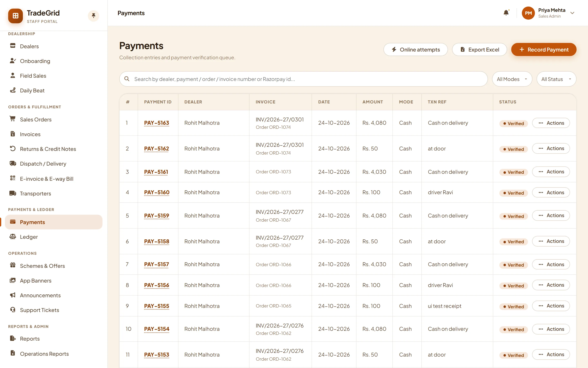Open Operations Reports sidebar item
Screen dimensions: 588x368
pyautogui.click(x=54, y=354)
